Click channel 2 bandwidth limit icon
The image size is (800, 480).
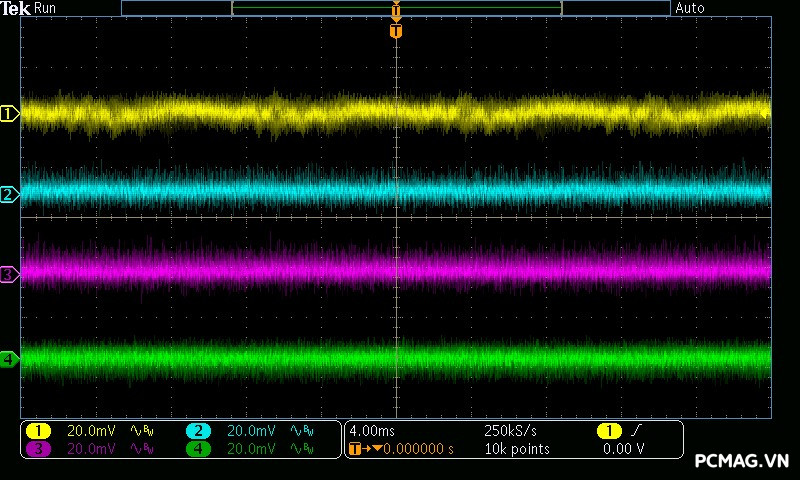click(301, 431)
